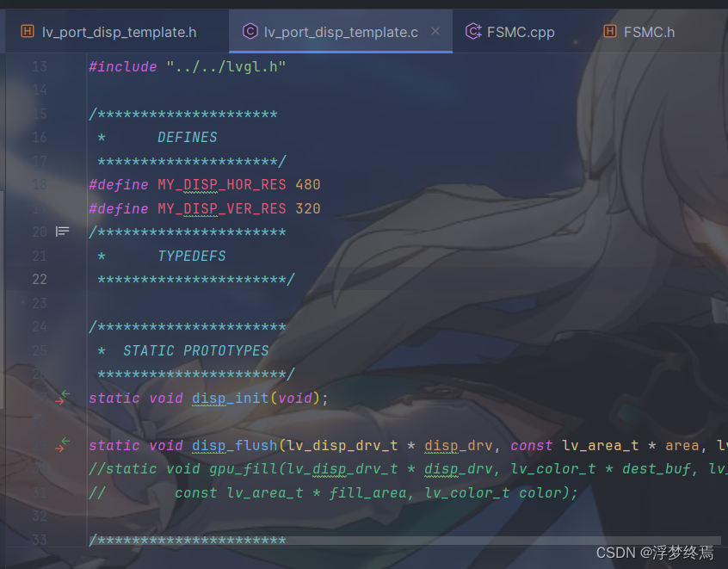728x569 pixels.
Task: Close the lv_port_disp_template.c tab
Action: pyautogui.click(x=435, y=31)
